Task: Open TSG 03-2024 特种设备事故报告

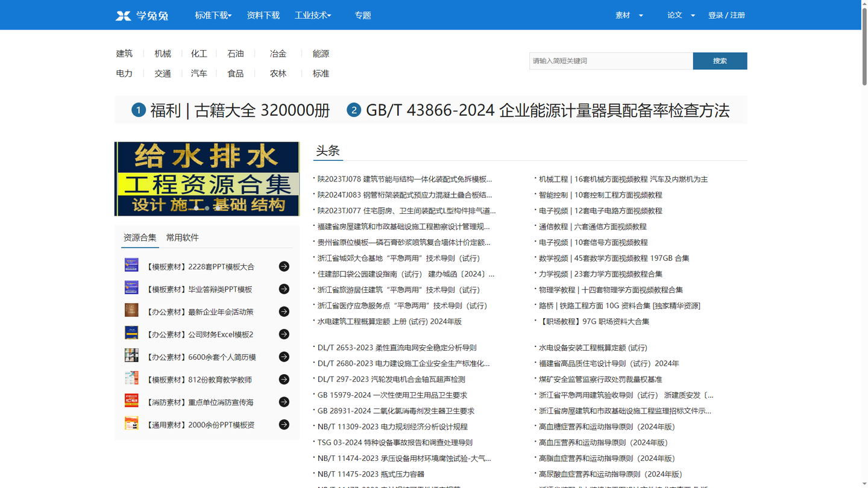Action: (x=395, y=442)
